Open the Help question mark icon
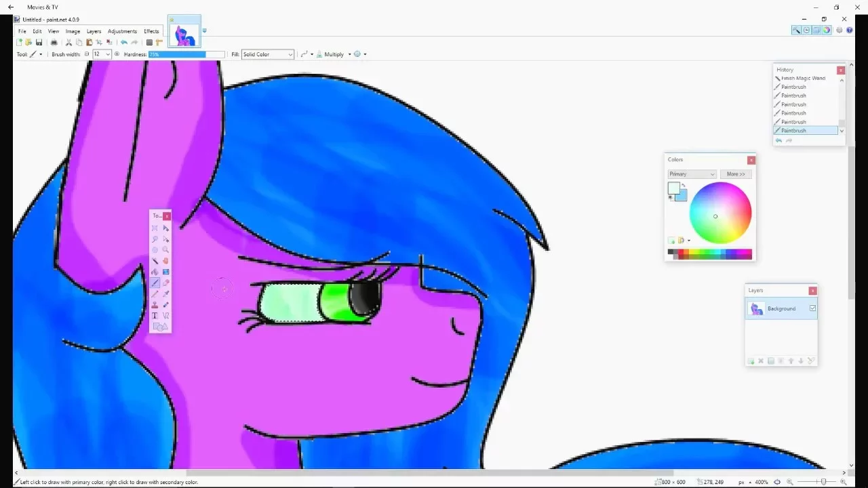The width and height of the screenshot is (868, 488). 850,30
